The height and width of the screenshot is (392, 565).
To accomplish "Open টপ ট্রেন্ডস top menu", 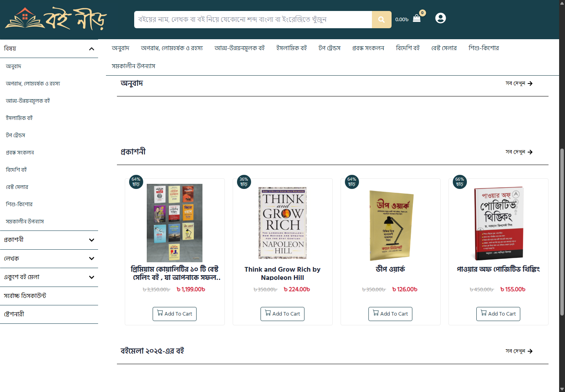I will 330,48.
